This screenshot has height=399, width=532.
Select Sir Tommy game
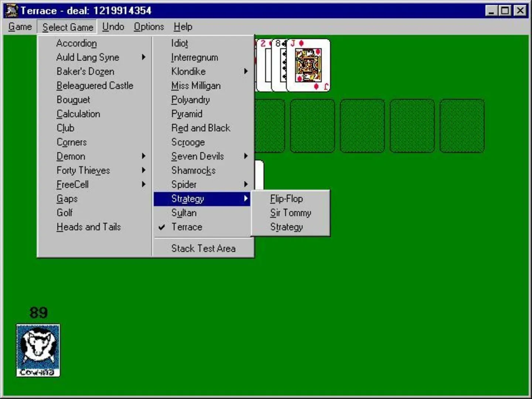tap(290, 213)
